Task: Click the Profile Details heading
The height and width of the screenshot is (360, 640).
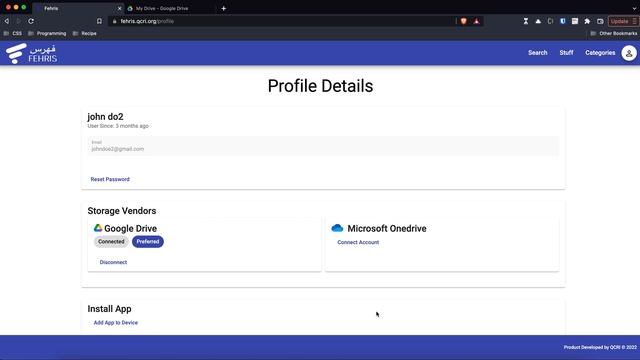Action: pos(320,86)
